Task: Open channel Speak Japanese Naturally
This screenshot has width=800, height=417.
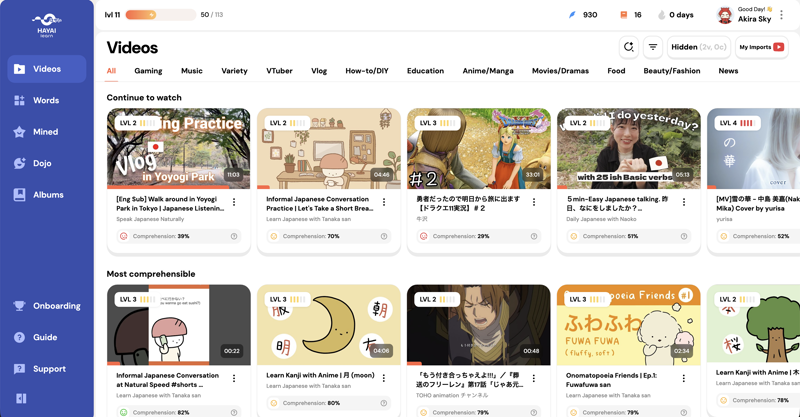Action: [150, 219]
